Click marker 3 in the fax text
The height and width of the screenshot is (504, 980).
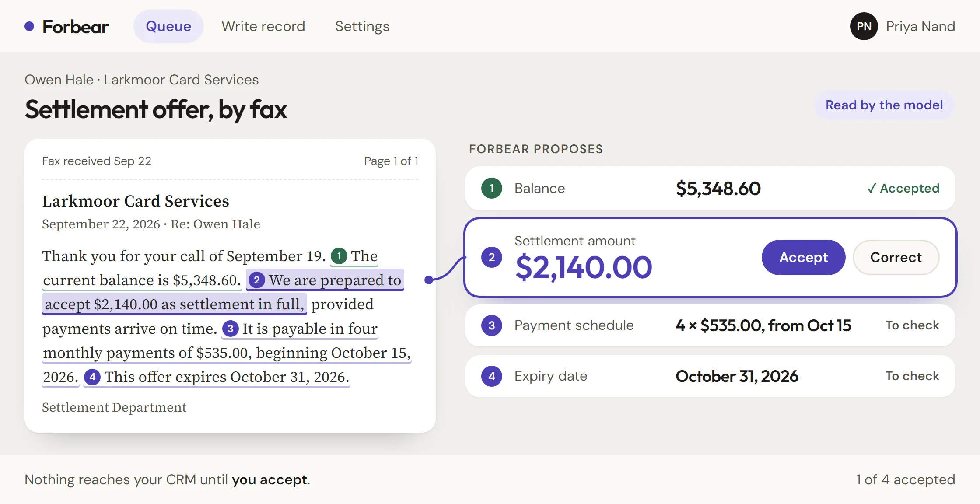point(231,329)
